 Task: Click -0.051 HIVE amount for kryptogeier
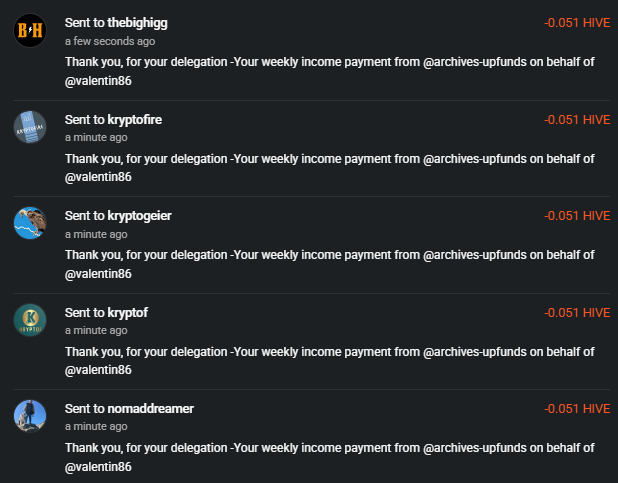coord(577,216)
